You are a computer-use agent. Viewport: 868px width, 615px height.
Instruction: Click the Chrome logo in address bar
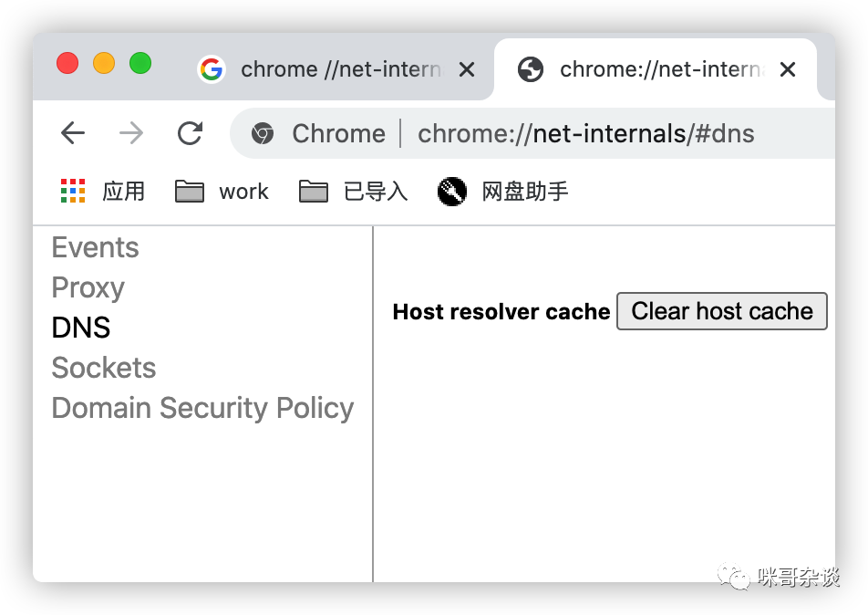point(263,133)
